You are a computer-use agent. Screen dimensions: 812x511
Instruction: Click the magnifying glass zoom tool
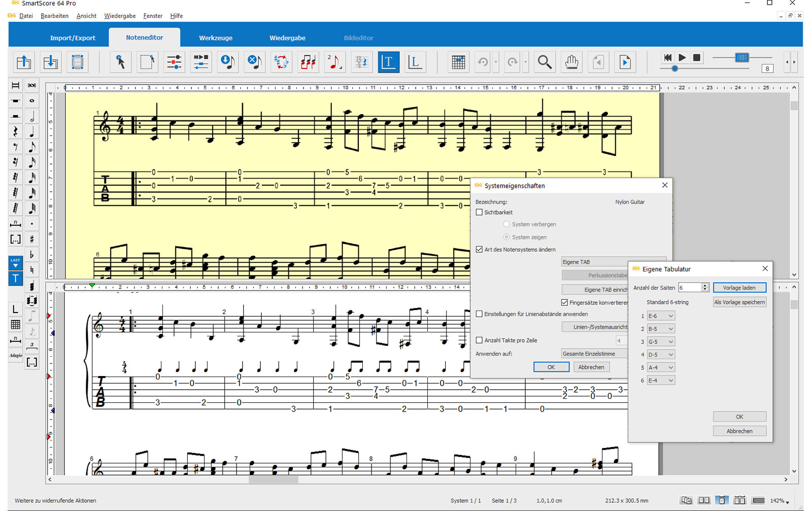(x=545, y=62)
